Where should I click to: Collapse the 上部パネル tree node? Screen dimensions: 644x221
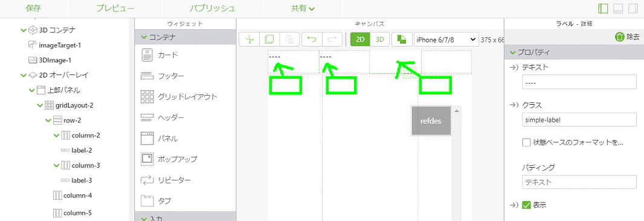(x=31, y=90)
